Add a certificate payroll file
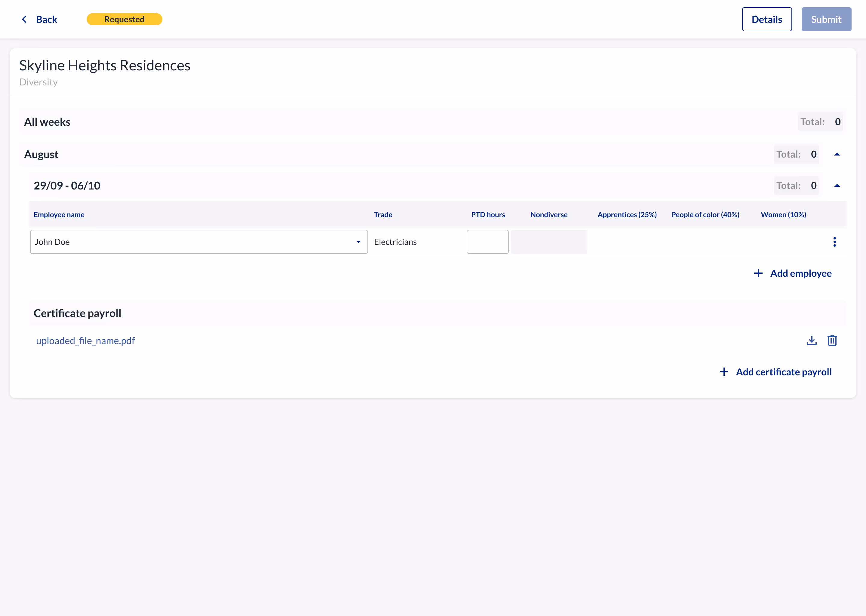 pyautogui.click(x=775, y=372)
